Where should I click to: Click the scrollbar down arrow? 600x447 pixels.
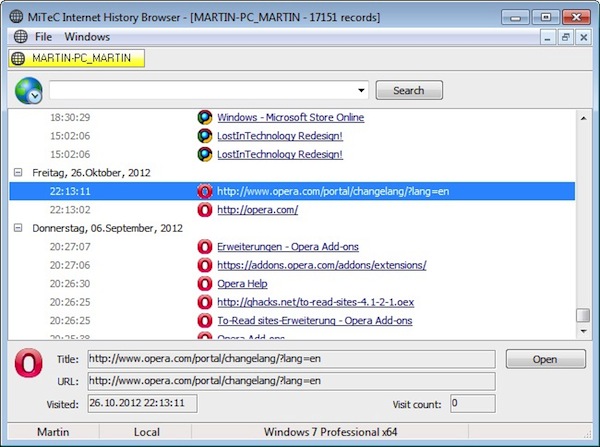[x=583, y=331]
